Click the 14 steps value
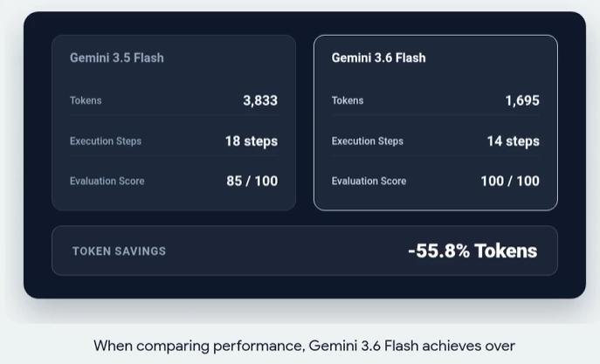The height and width of the screenshot is (364, 600). (514, 141)
